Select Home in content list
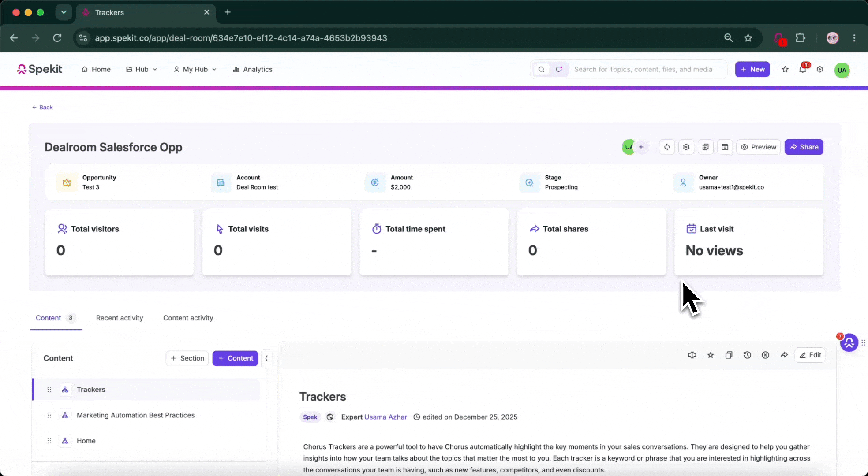This screenshot has height=476, width=868. click(x=146, y=441)
